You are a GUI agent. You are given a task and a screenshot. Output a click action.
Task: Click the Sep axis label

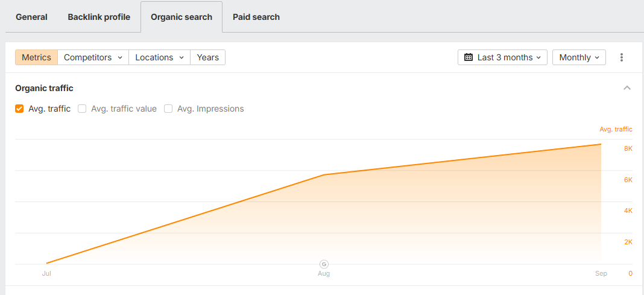coord(601,274)
